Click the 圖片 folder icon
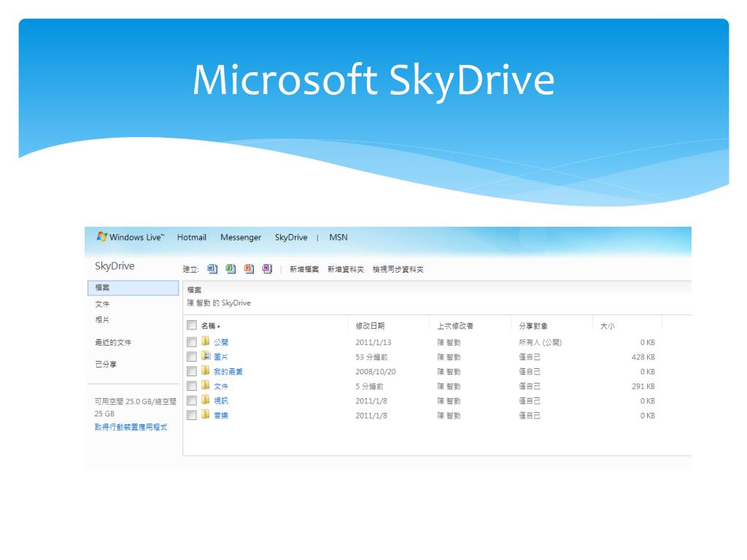The image size is (747, 560). pos(205,356)
